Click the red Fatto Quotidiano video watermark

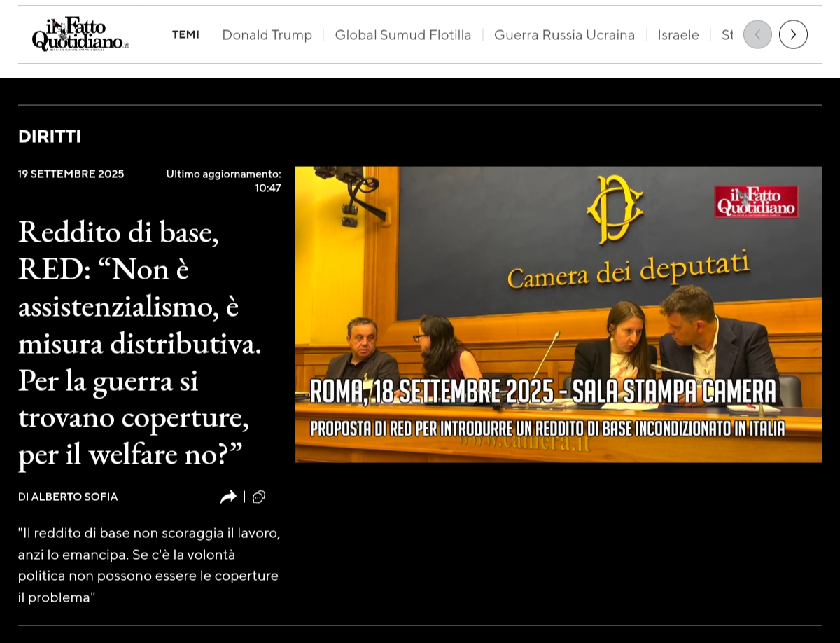(756, 201)
